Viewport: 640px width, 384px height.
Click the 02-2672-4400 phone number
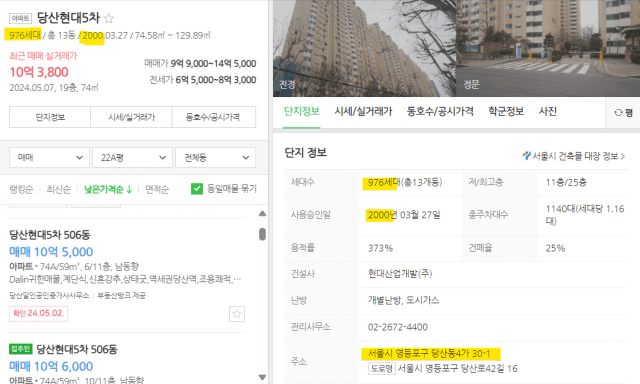398,327
